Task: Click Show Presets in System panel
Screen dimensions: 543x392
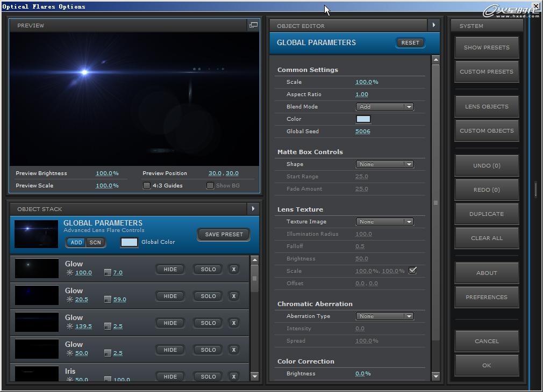Action: tap(487, 47)
